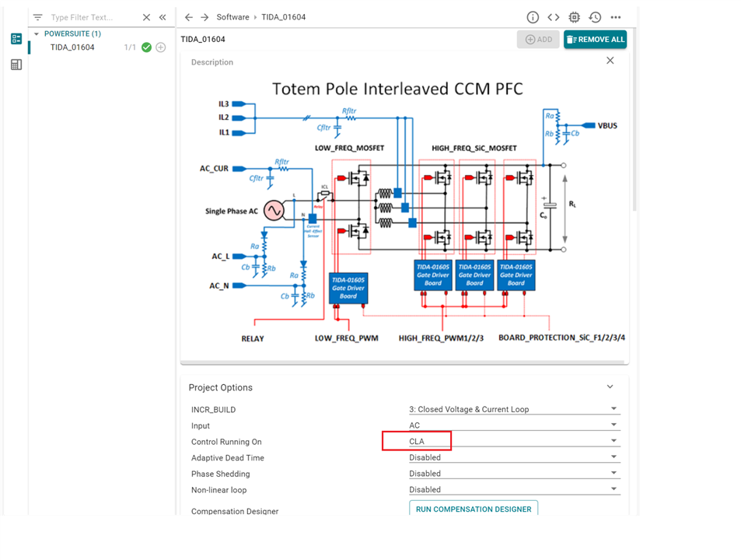Click RUN COMPENSATION DESIGNER

(x=473, y=509)
